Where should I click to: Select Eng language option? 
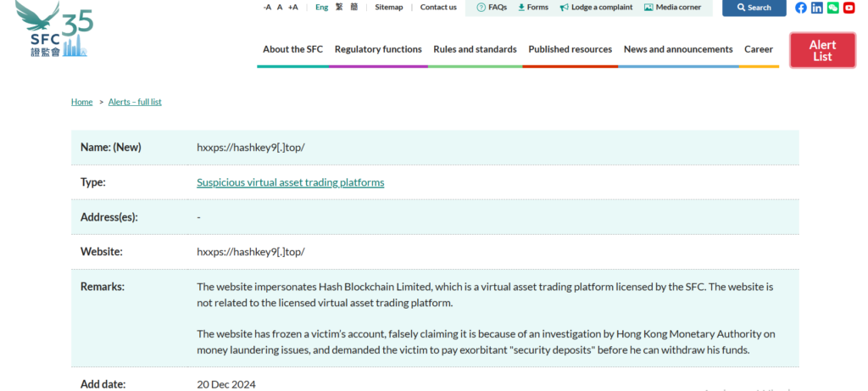[x=321, y=7]
